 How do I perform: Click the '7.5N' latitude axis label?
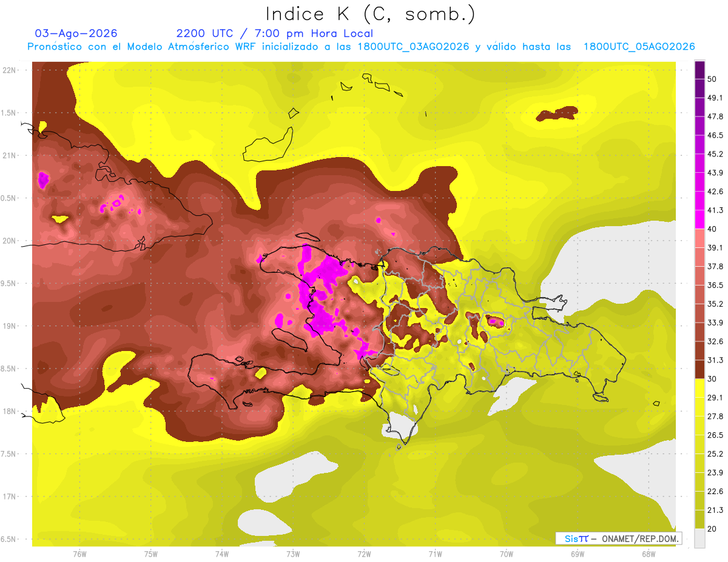tap(9, 454)
